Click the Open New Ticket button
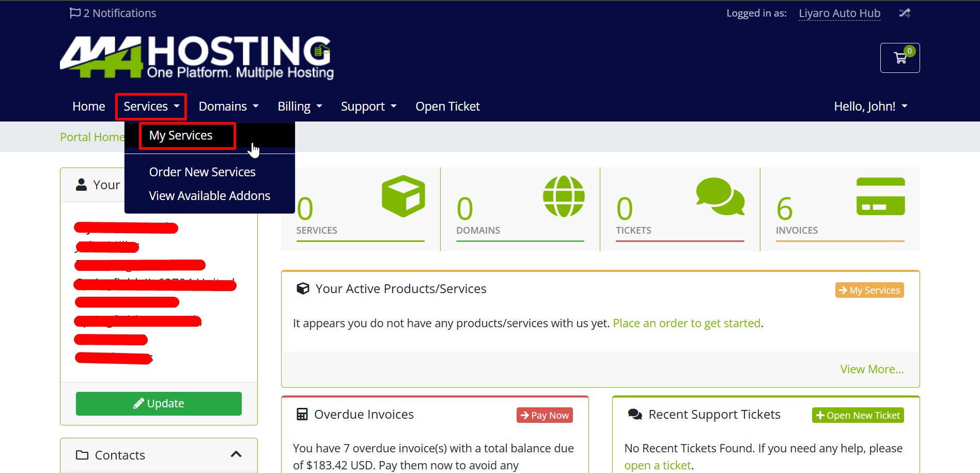Screen dimensions: 980x473 click(858, 415)
